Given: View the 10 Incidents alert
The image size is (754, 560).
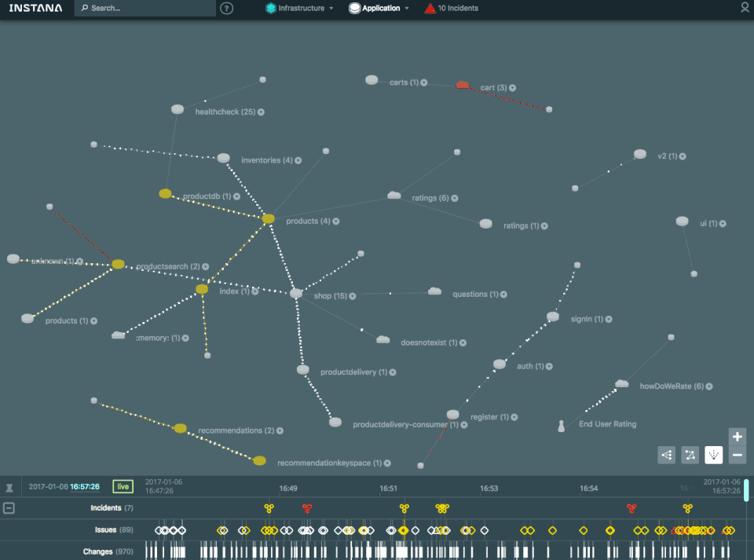Looking at the screenshot, I should [451, 8].
